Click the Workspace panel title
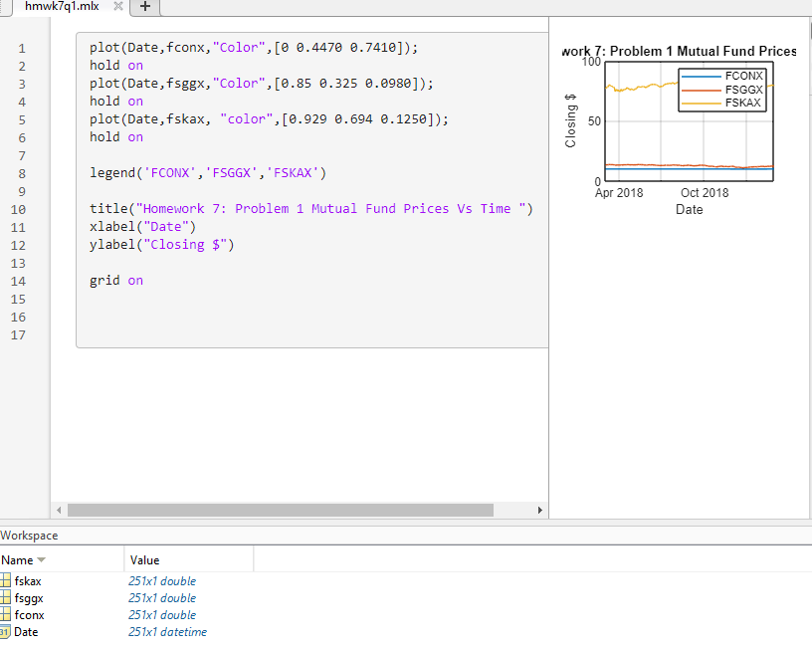 pyautogui.click(x=29, y=536)
